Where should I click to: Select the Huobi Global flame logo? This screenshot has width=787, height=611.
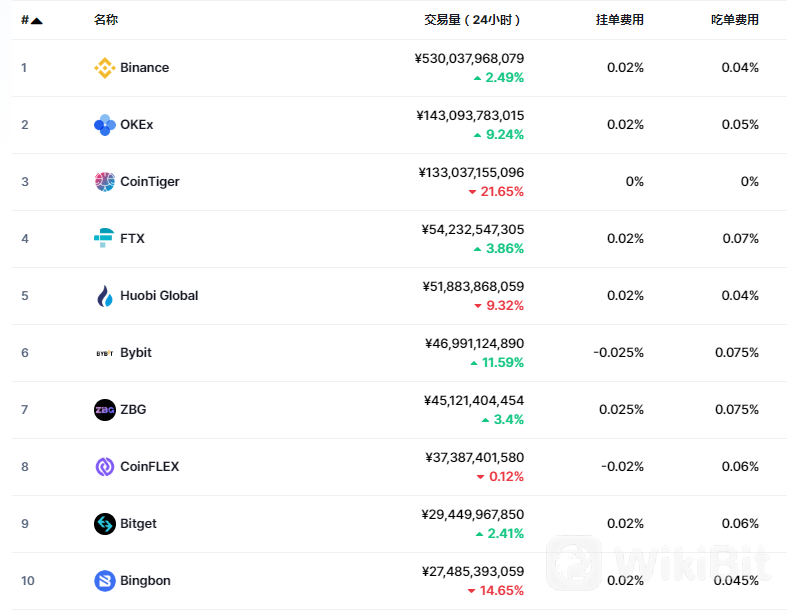[x=104, y=296]
